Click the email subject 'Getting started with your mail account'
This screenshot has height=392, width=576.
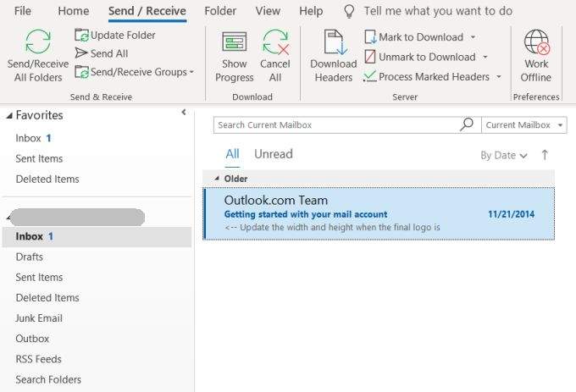coord(306,214)
